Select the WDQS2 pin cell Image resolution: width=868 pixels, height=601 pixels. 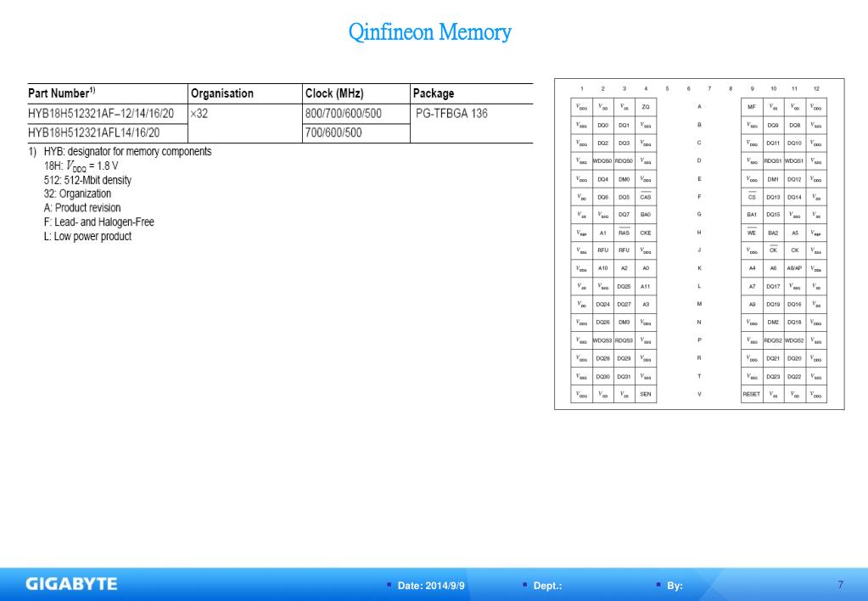pos(794,340)
